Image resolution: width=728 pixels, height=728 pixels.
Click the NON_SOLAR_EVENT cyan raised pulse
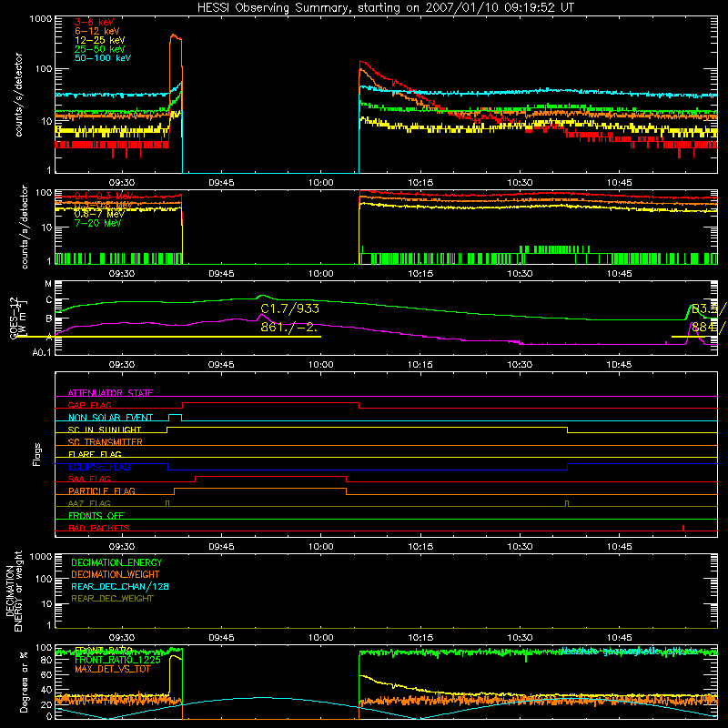point(175,417)
